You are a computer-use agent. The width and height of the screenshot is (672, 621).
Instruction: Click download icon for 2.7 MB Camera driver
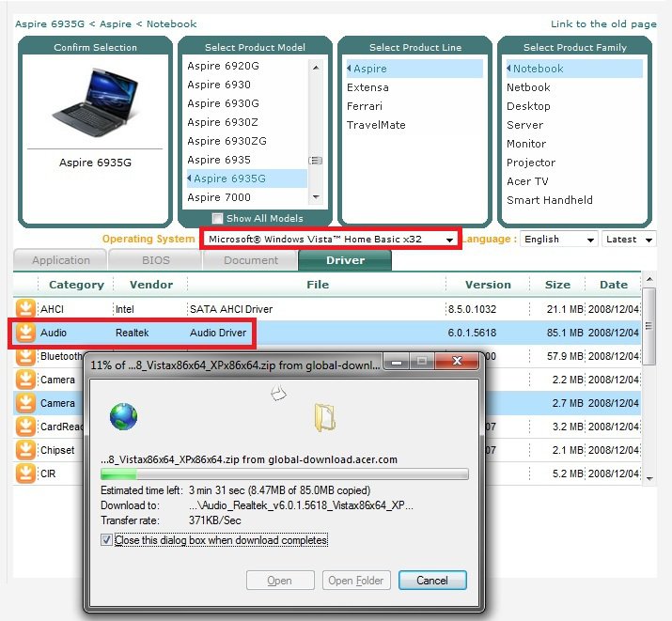point(25,403)
